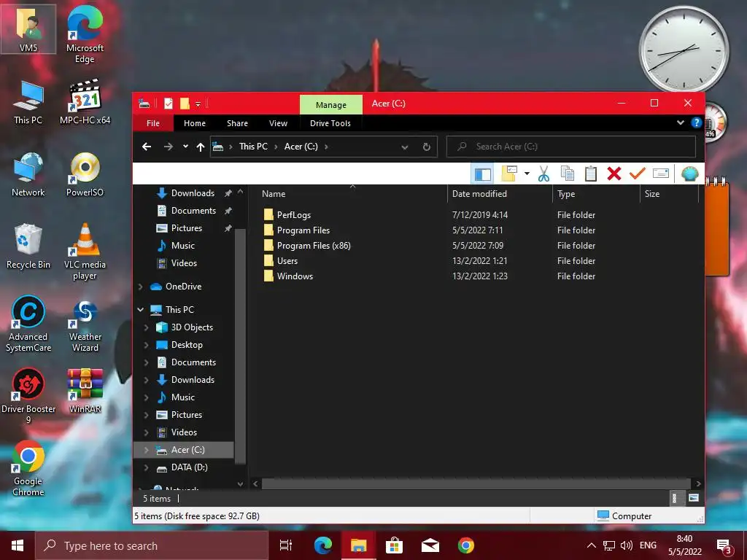The width and height of the screenshot is (747, 560).
Task: Refresh the folder view
Action: [426, 147]
